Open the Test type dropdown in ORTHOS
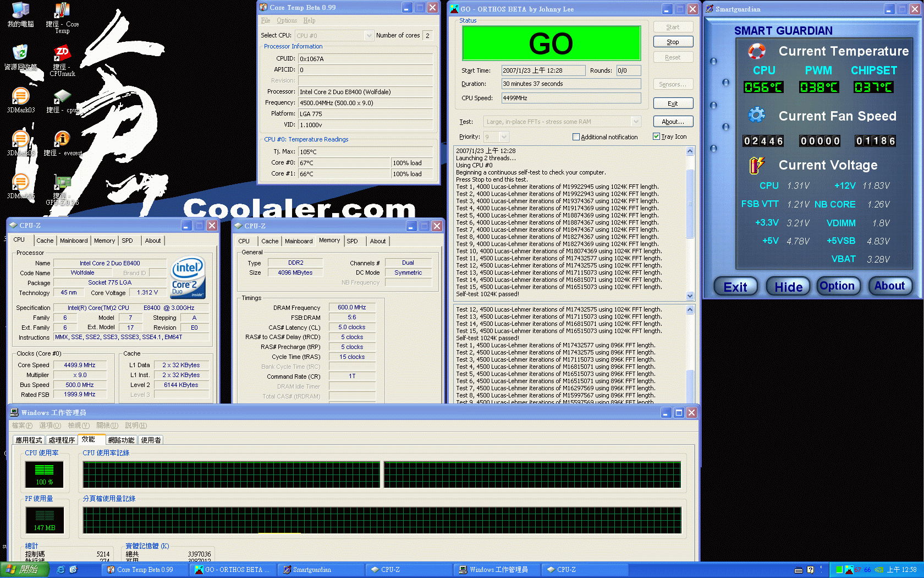The width and height of the screenshot is (924, 578). (636, 122)
